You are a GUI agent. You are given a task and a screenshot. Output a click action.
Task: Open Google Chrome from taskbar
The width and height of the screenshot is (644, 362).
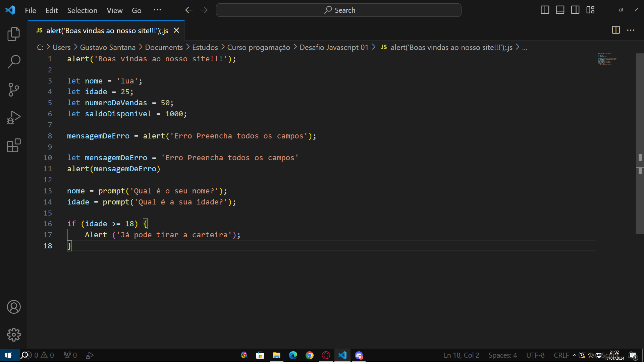click(x=310, y=355)
